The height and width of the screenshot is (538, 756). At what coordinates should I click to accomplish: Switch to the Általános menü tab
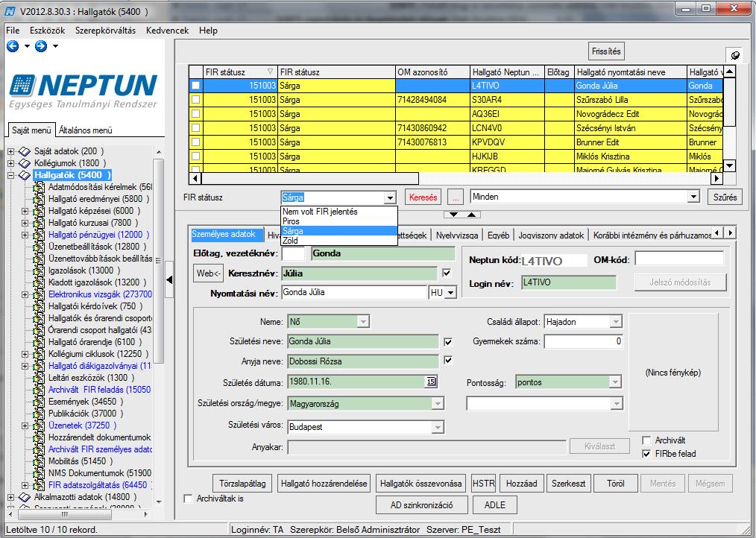[85, 130]
